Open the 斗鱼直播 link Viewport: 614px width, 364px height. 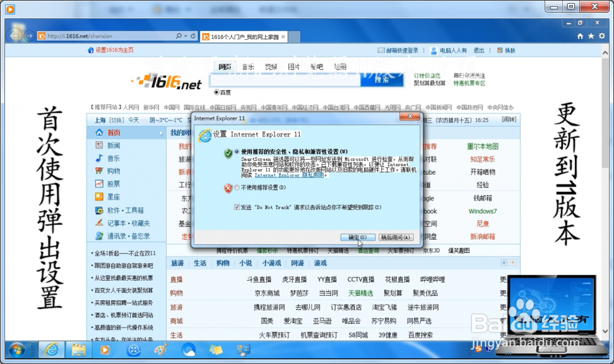259,279
